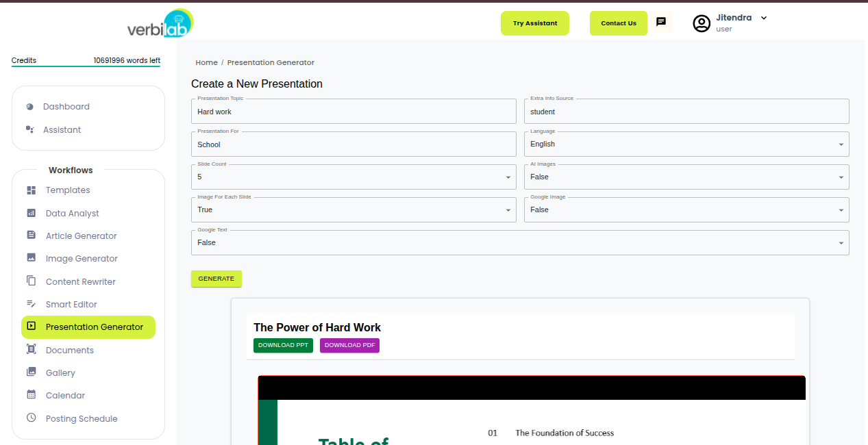Click the Presentation Generator breadcrumb
Viewport: 868px width, 445px height.
pos(271,62)
